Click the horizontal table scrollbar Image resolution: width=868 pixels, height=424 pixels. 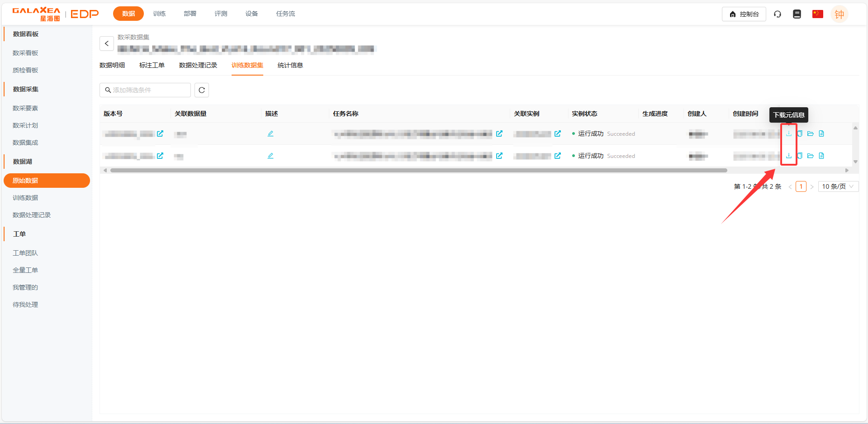(418, 171)
